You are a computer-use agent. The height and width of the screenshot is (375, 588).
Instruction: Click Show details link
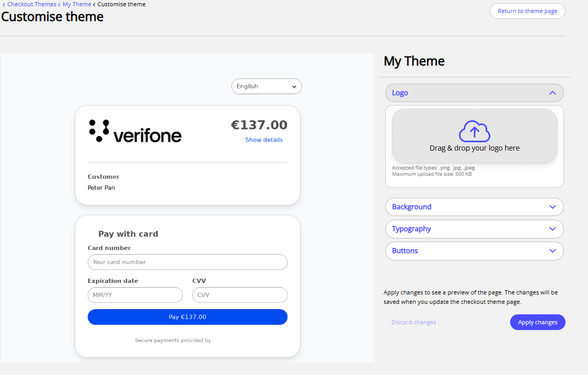[264, 140]
